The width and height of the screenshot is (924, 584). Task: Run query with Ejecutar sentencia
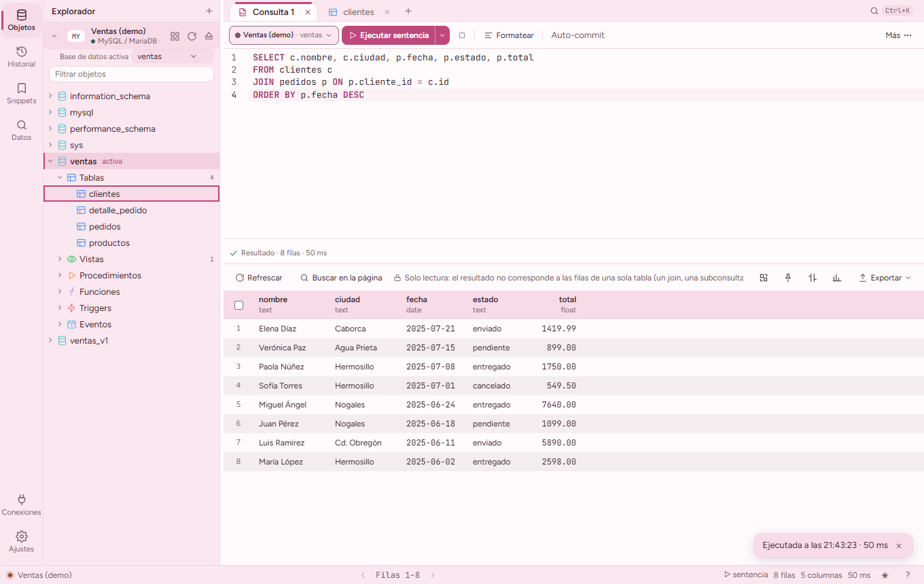click(x=389, y=35)
